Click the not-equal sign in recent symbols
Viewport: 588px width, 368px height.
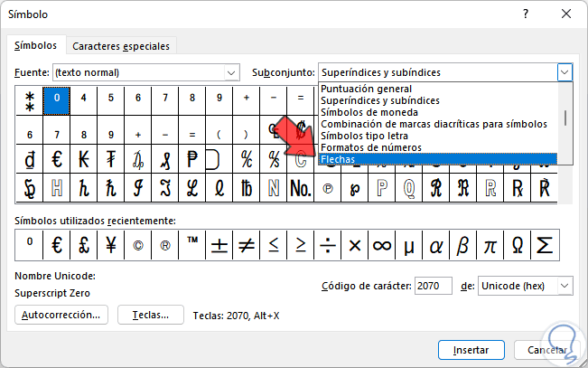point(246,244)
